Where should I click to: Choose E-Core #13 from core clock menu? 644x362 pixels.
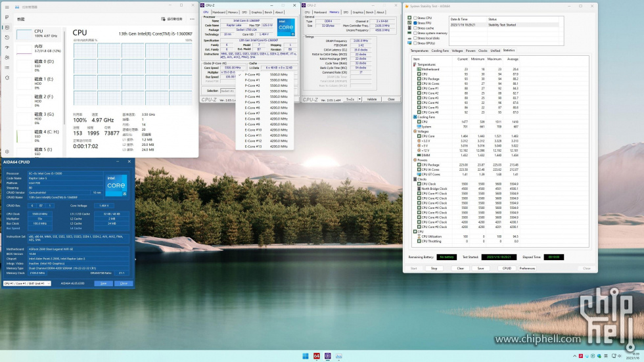(x=265, y=146)
